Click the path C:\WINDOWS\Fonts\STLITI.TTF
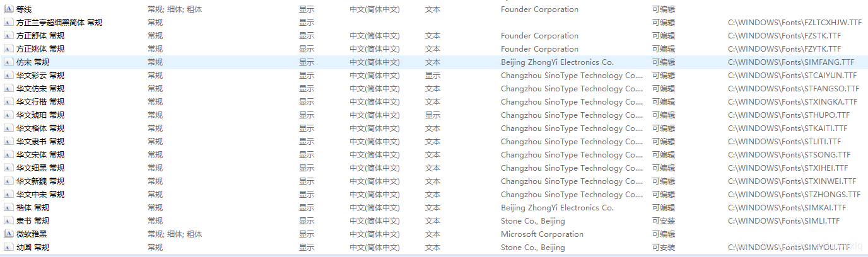Screen dimensions: 868x257 click(785, 142)
